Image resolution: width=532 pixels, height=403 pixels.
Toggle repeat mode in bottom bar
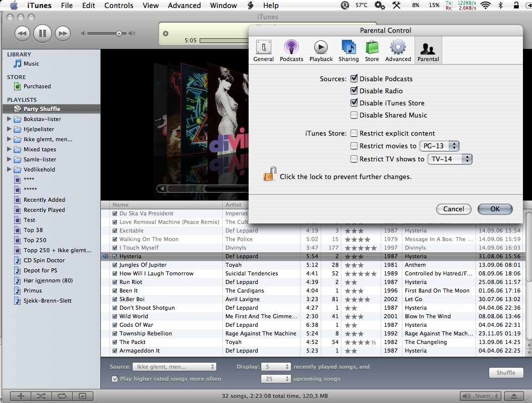62,396
